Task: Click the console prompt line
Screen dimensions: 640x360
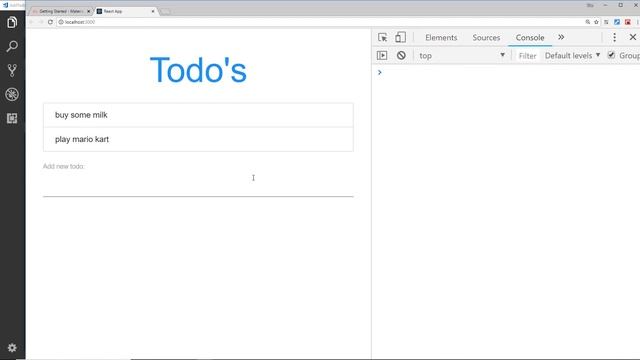Action: point(506,72)
